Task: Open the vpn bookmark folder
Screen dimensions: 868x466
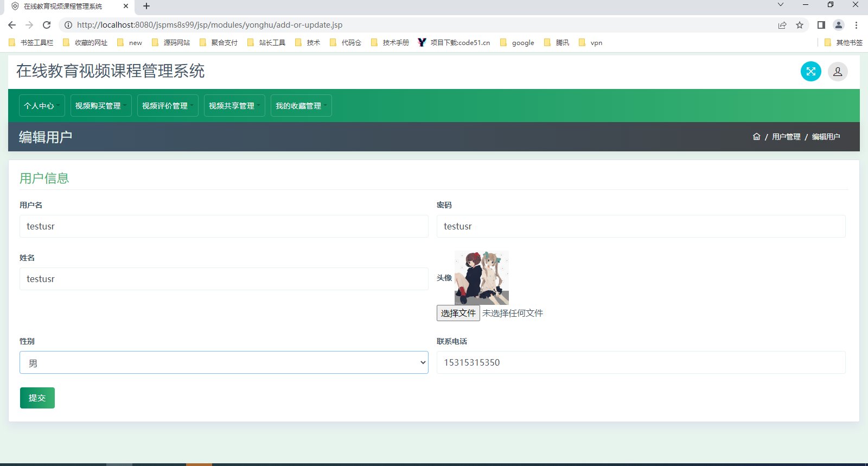Action: tap(591, 42)
